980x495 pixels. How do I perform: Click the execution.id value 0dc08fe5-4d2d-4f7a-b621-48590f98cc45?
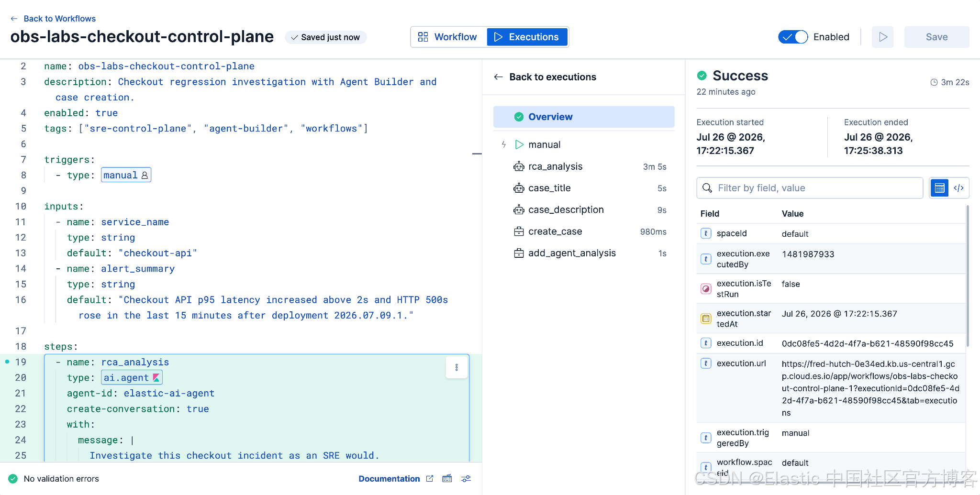868,344
